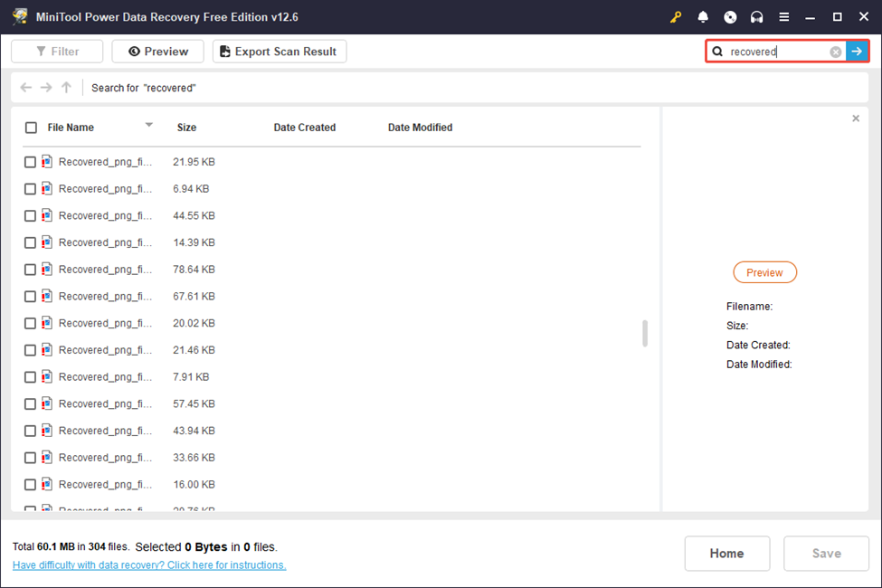This screenshot has height=588, width=882.
Task: Click the Filter button
Action: tap(57, 52)
